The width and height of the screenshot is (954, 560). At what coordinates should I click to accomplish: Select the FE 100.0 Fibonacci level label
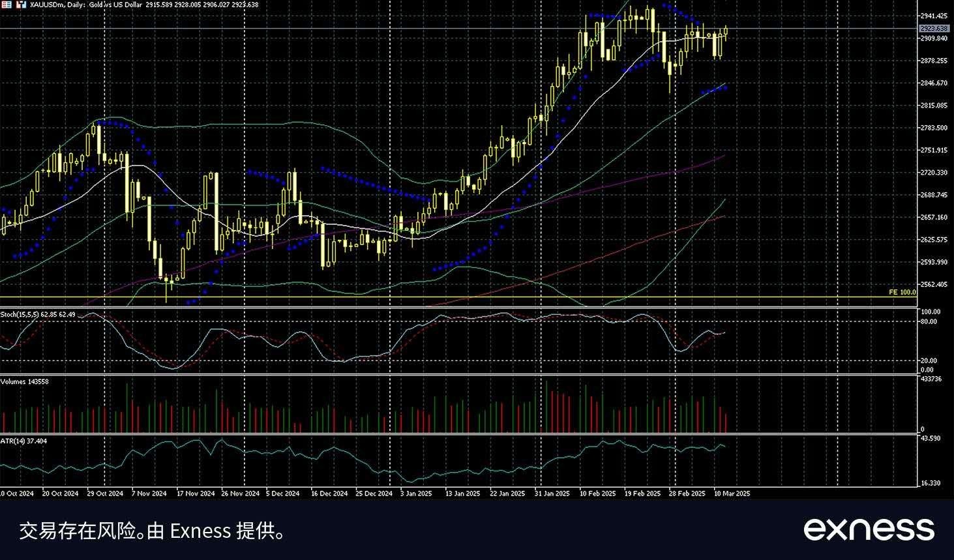[x=902, y=293]
